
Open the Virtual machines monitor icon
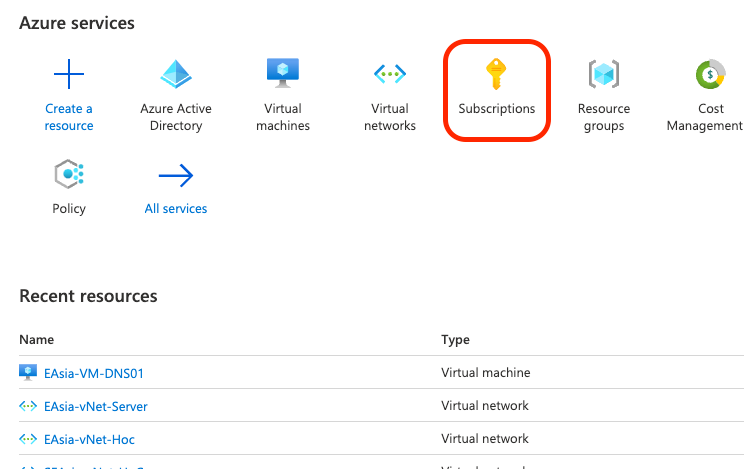coord(283,73)
